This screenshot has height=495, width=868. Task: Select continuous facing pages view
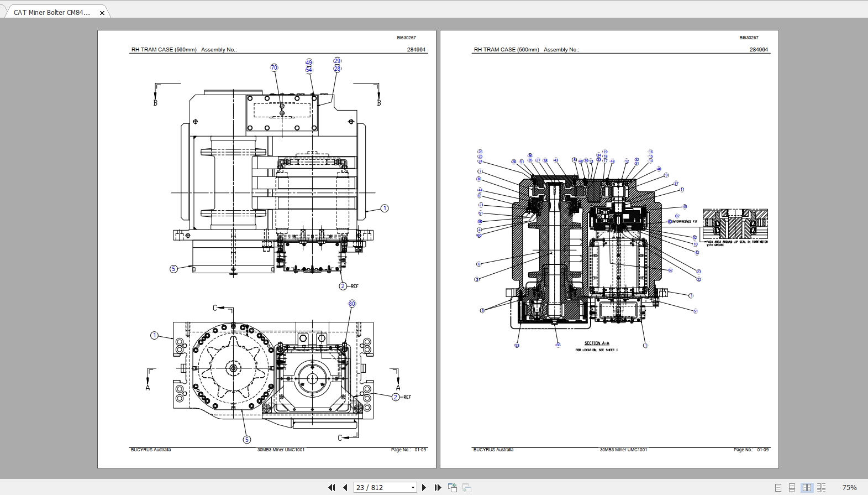coord(821,487)
